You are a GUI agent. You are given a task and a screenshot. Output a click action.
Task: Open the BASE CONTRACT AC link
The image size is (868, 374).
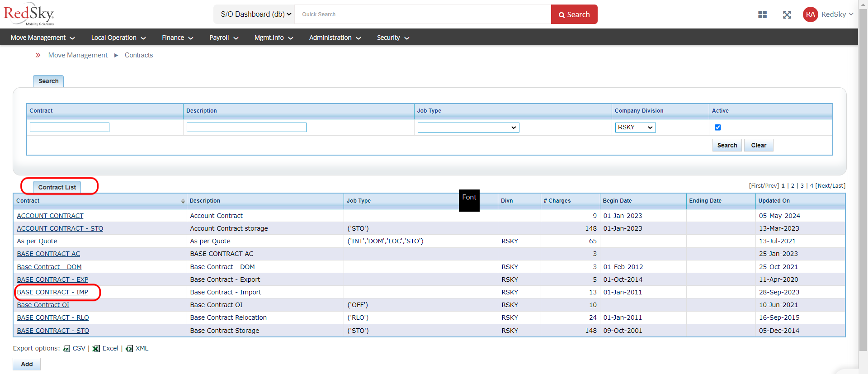pos(48,254)
